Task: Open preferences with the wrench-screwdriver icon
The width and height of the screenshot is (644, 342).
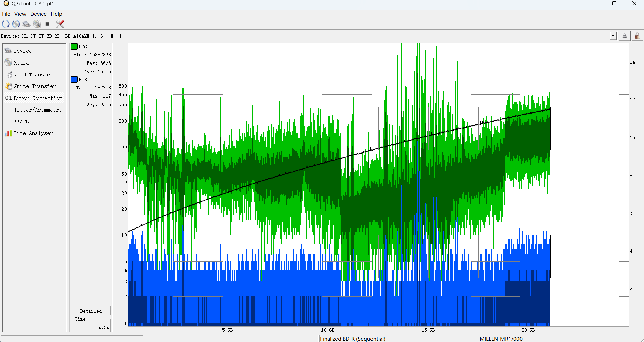Action: click(60, 24)
